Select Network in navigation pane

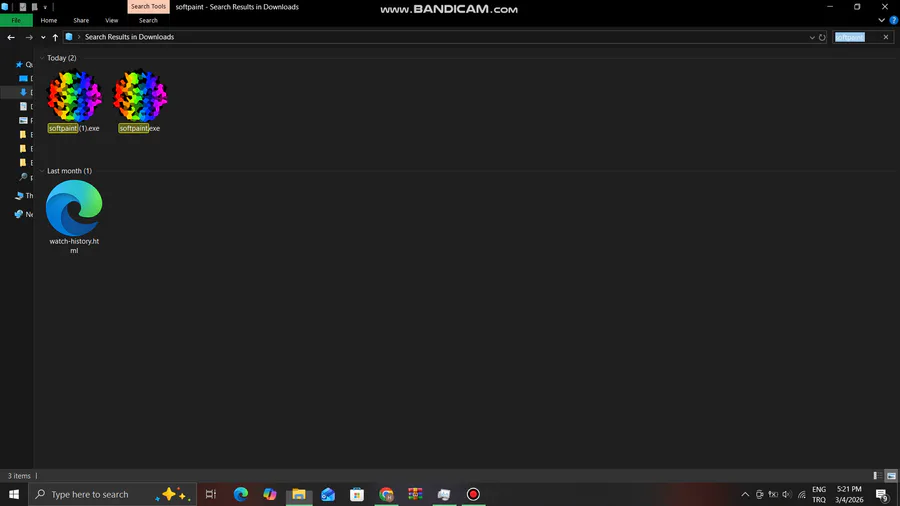pos(23,214)
